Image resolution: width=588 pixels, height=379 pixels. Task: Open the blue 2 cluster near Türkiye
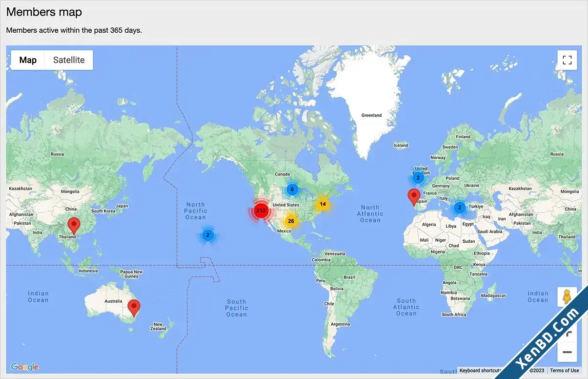[x=459, y=208]
